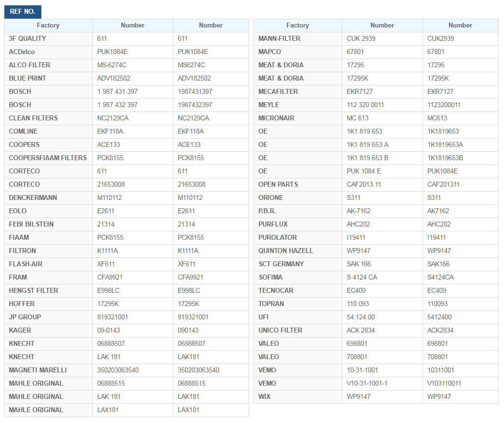504x422 pixels.
Task: Select QUINTON HAZELL factory cell
Action: pos(298,251)
